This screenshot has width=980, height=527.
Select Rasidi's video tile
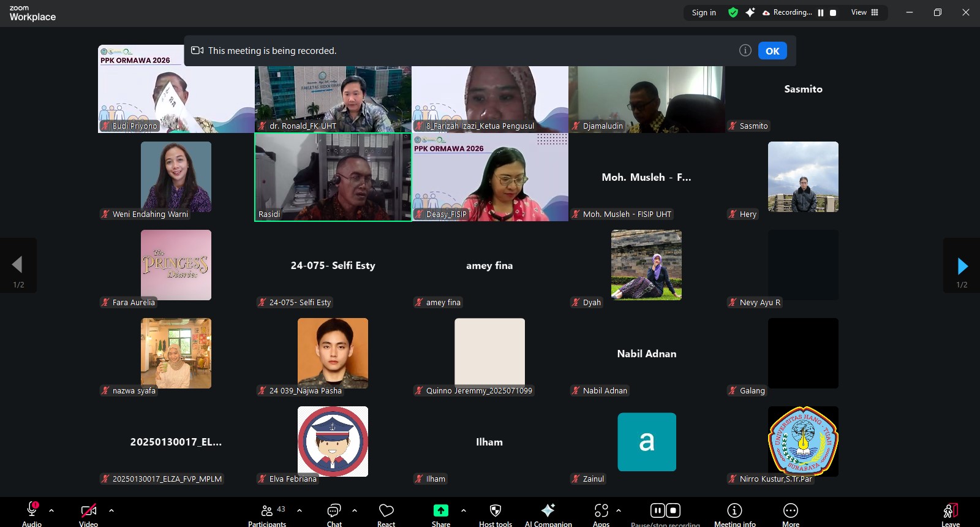coord(333,177)
